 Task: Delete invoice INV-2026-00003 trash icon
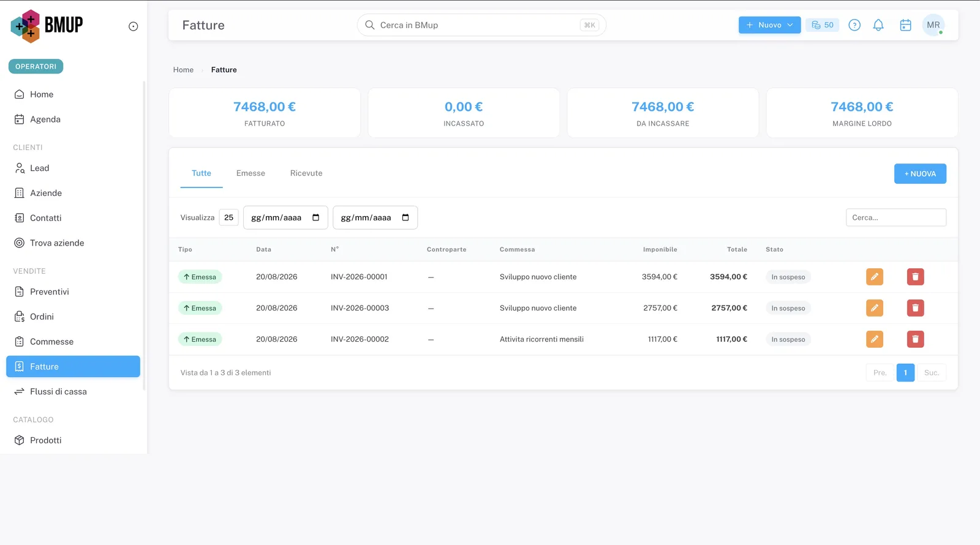pos(916,308)
